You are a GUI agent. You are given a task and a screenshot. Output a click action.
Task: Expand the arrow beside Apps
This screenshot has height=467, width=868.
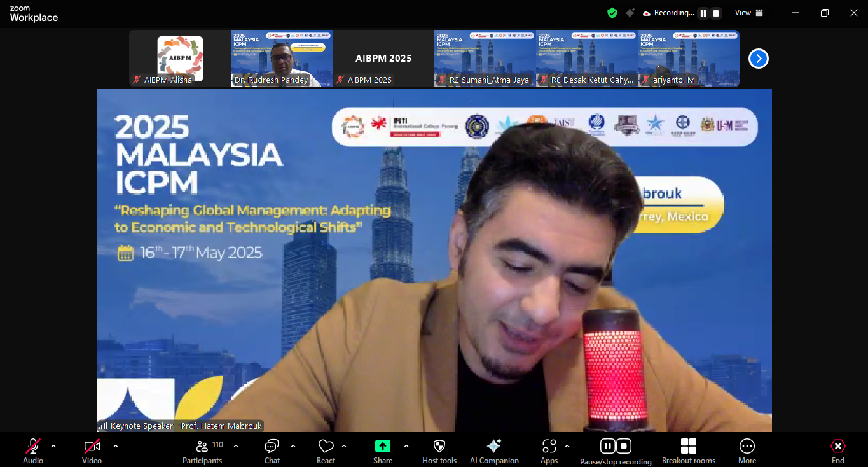(x=567, y=446)
